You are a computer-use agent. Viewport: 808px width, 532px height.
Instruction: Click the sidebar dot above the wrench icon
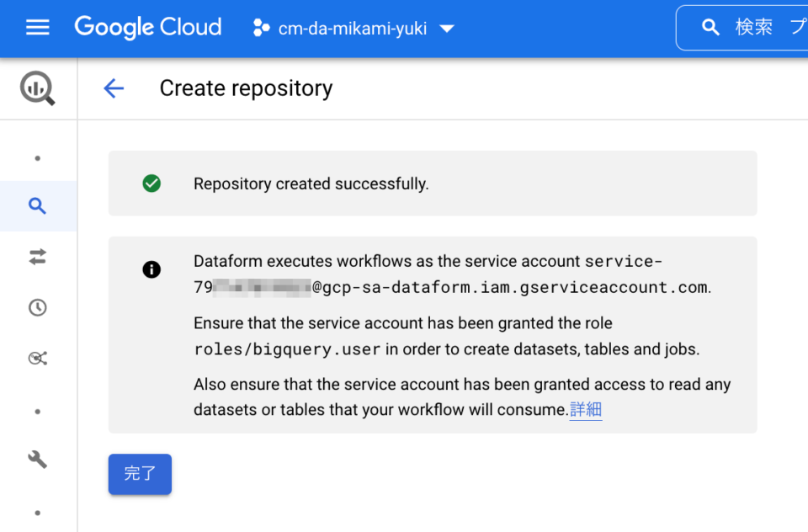pyautogui.click(x=38, y=412)
